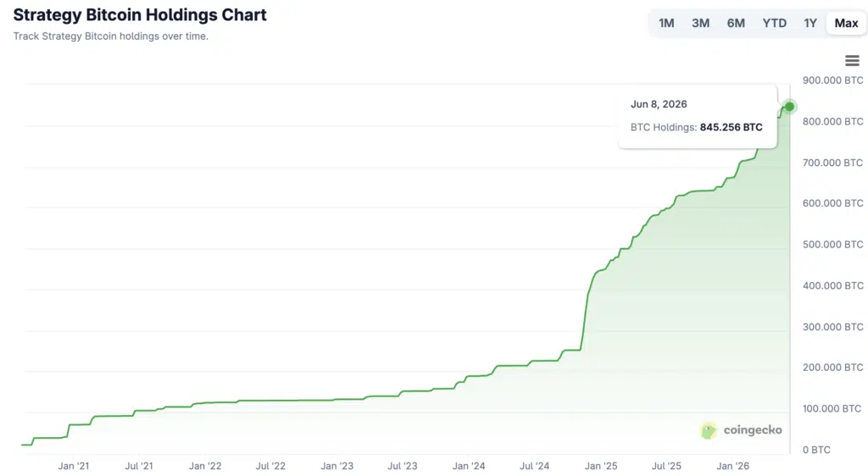This screenshot has height=476, width=868.
Task: Click the 800.000 BTC axis label
Action: coord(832,122)
